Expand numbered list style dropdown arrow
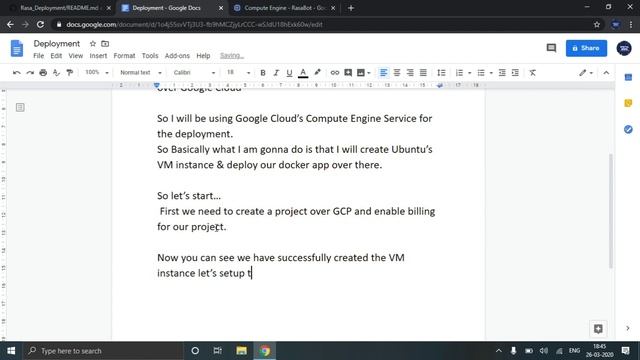This screenshot has width=640, height=360. click(469, 73)
